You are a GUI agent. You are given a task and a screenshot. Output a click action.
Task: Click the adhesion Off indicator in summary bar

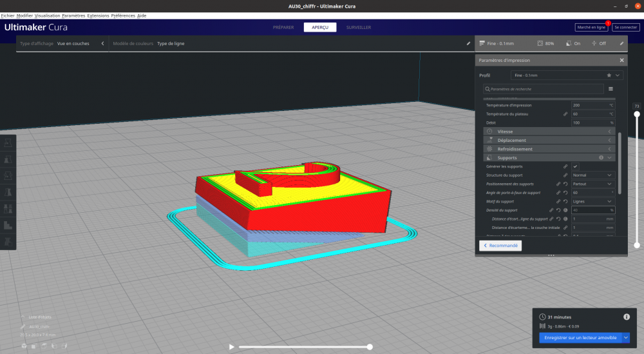click(x=598, y=43)
